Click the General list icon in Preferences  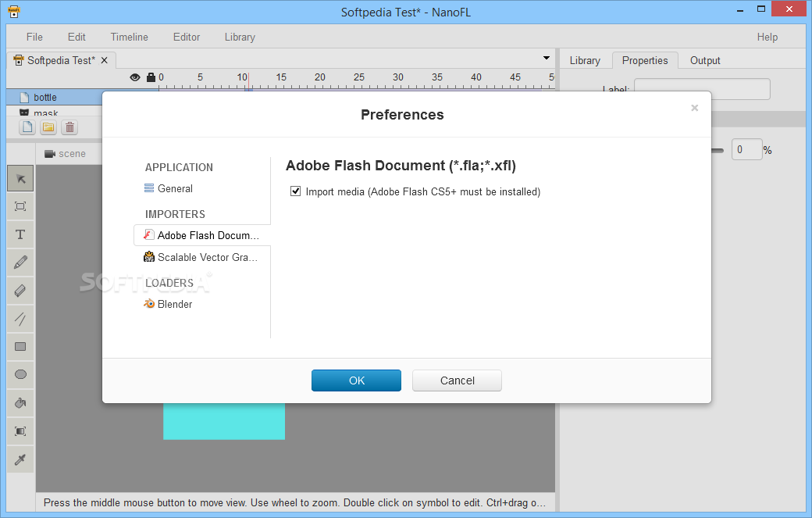click(149, 188)
